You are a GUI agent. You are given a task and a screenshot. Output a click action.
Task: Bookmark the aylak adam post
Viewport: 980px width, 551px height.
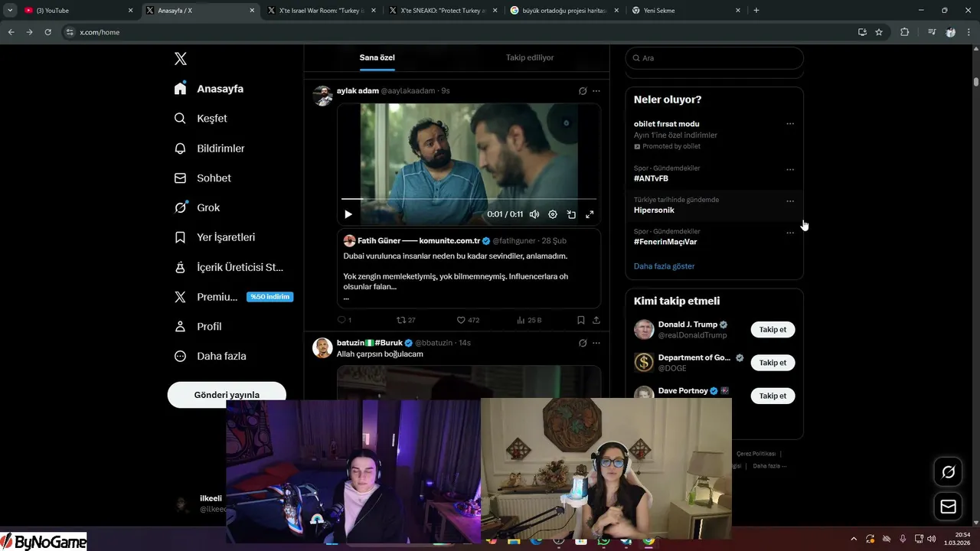click(581, 320)
